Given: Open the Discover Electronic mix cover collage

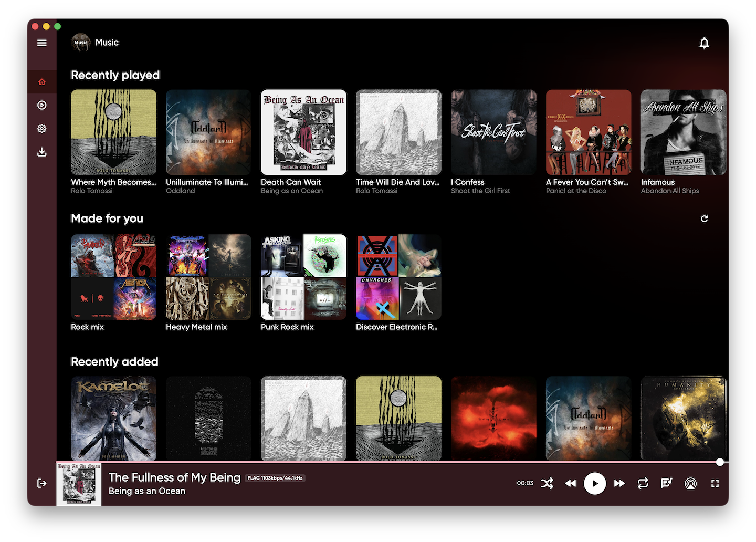Looking at the screenshot, I should click(x=399, y=277).
